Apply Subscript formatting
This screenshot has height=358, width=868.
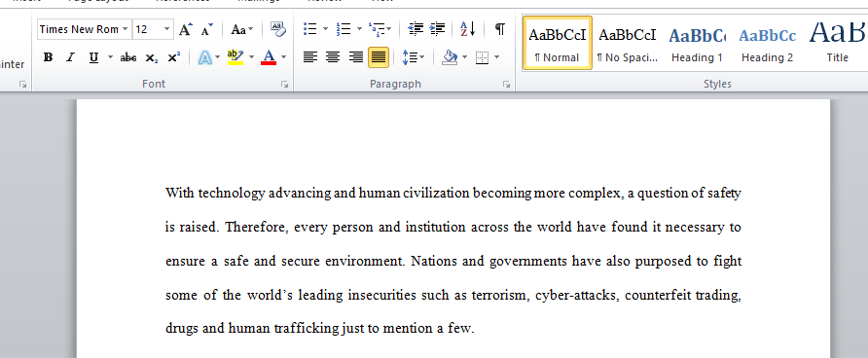coord(151,57)
